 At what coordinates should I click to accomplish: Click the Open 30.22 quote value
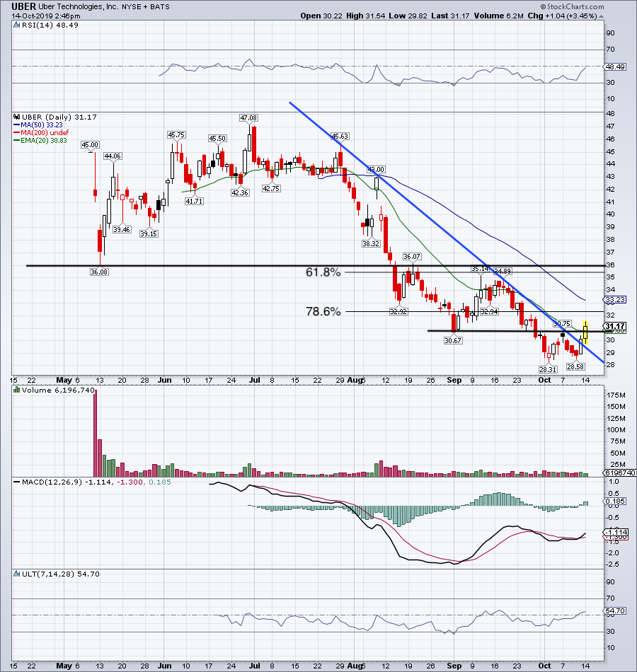[x=321, y=16]
